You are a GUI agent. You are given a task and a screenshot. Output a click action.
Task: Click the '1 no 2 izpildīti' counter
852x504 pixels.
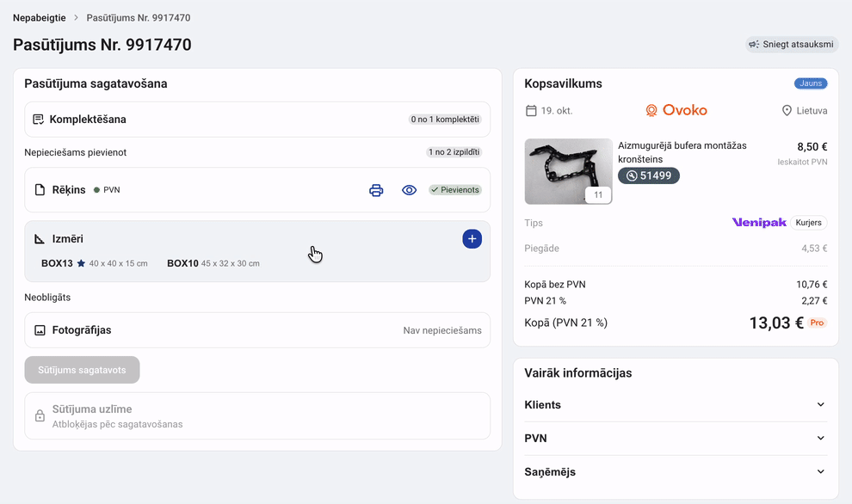pos(454,152)
